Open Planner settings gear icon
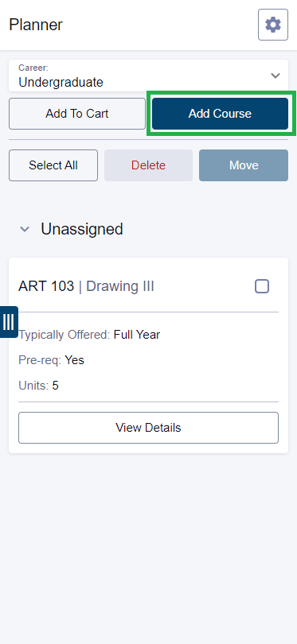 [273, 25]
